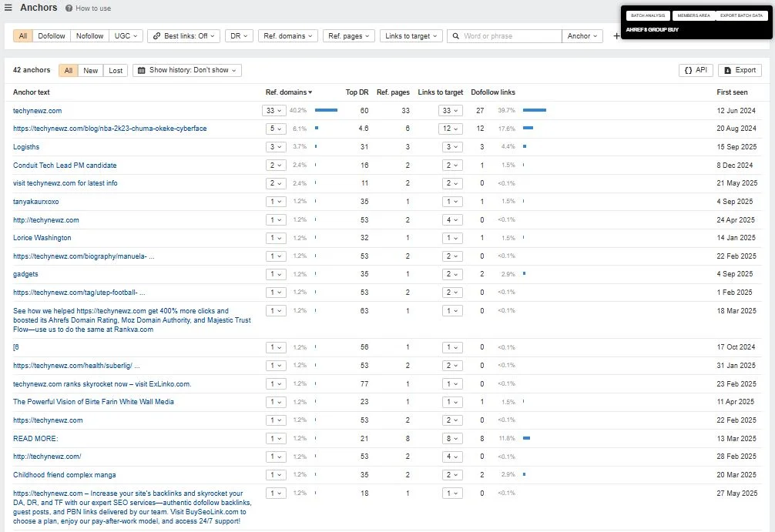This screenshot has height=532, width=775.
Task: Click the API button
Action: [696, 70]
